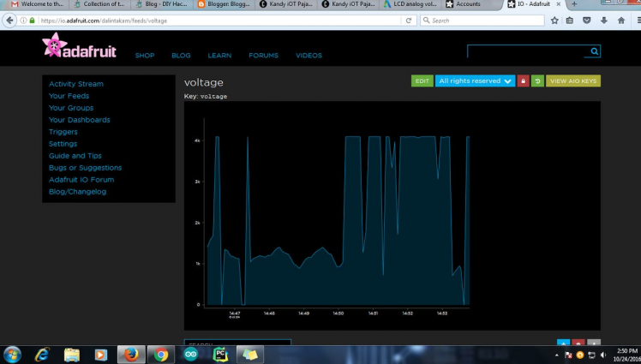The image size is (641, 364).
Task: Click the Firefox back arrow
Action: (x=9, y=21)
